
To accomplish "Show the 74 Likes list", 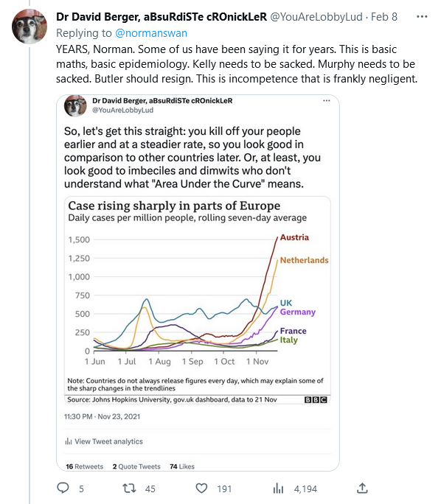I will tap(182, 466).
